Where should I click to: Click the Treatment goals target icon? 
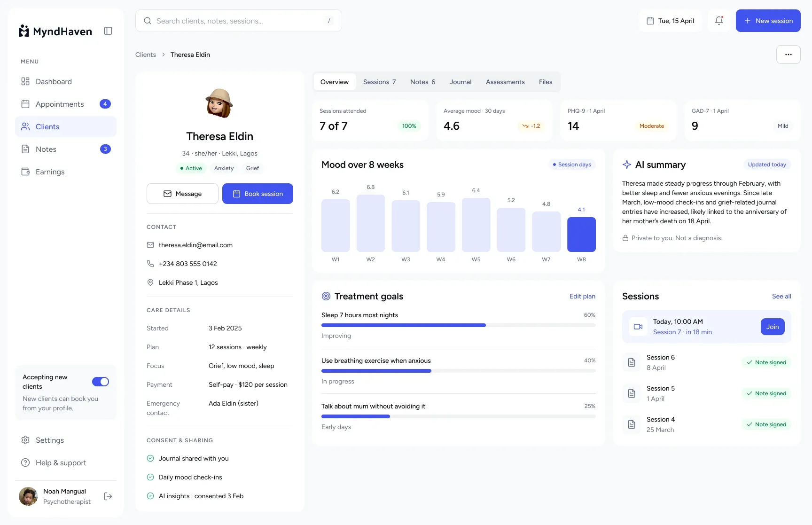coord(326,296)
